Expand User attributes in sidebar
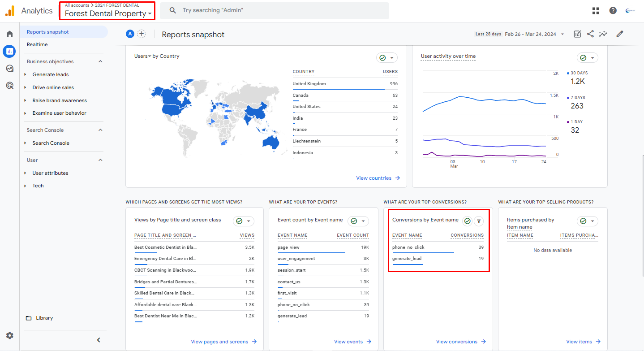The image size is (644, 351). coord(26,173)
